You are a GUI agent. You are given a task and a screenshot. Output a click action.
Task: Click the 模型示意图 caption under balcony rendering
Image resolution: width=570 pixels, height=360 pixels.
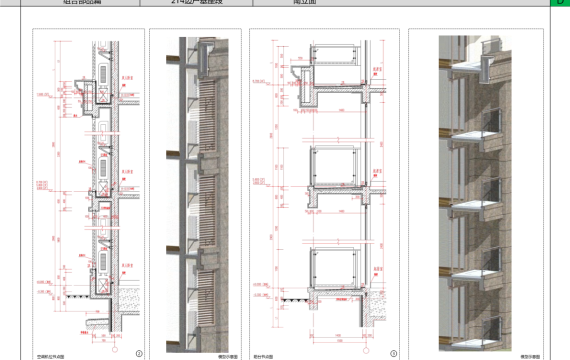(530, 357)
